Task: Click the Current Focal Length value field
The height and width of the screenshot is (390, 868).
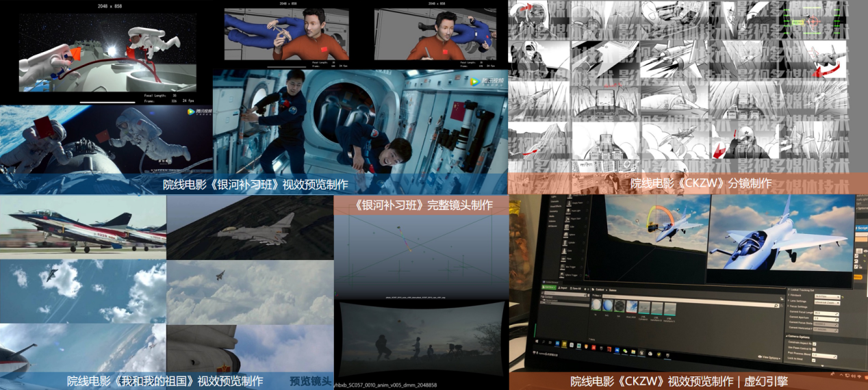Action: [x=826, y=313]
